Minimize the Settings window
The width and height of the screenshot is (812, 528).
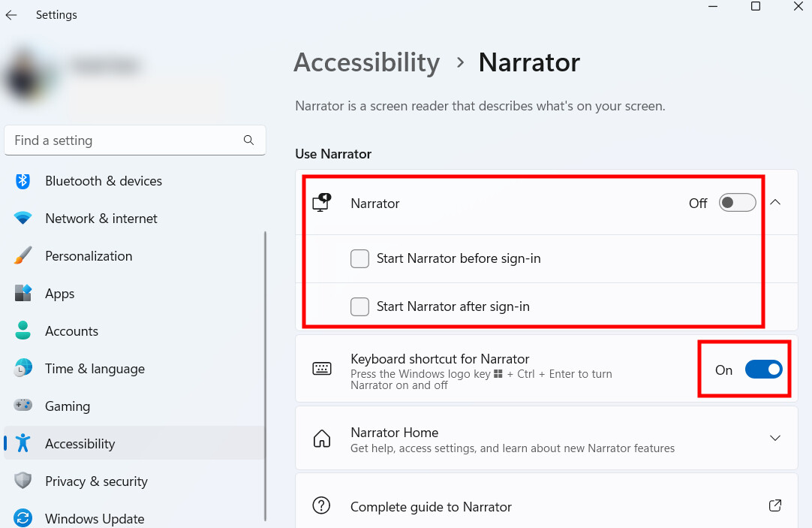(x=713, y=6)
